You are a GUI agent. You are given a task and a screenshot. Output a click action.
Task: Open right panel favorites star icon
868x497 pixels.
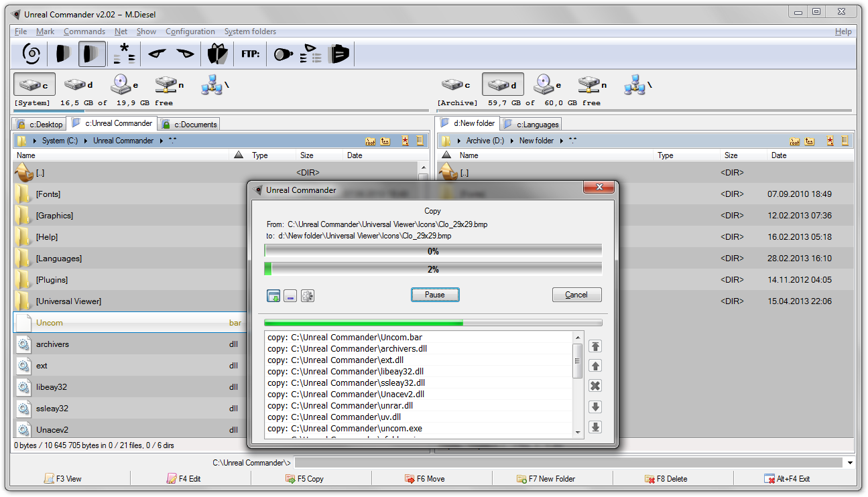tap(830, 141)
